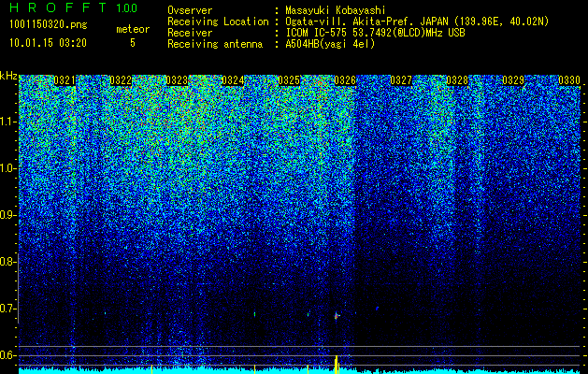Click the HROFFT program title text
The width and height of the screenshot is (588, 374).
pos(58,7)
